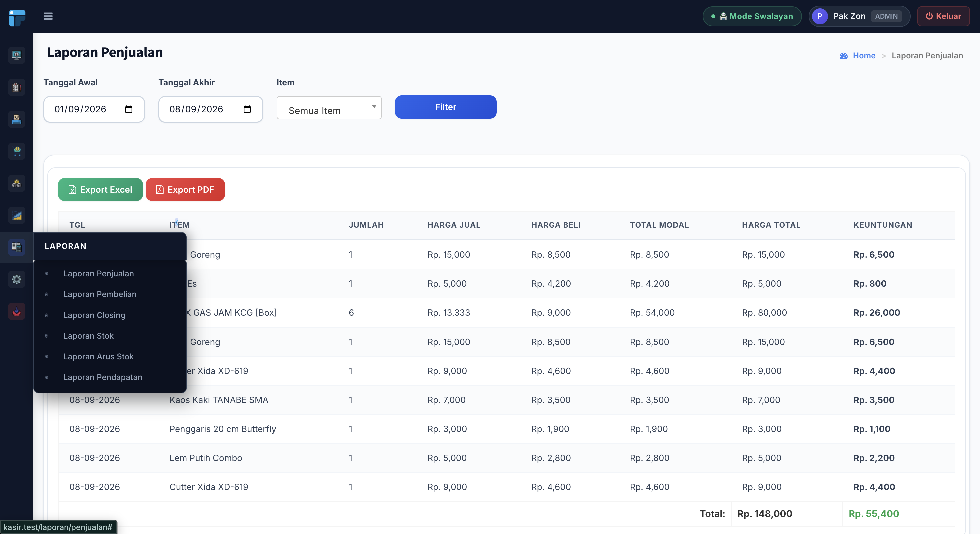Open the clipboard checklist sidebar icon
This screenshot has width=980, height=534.
pos(16,87)
